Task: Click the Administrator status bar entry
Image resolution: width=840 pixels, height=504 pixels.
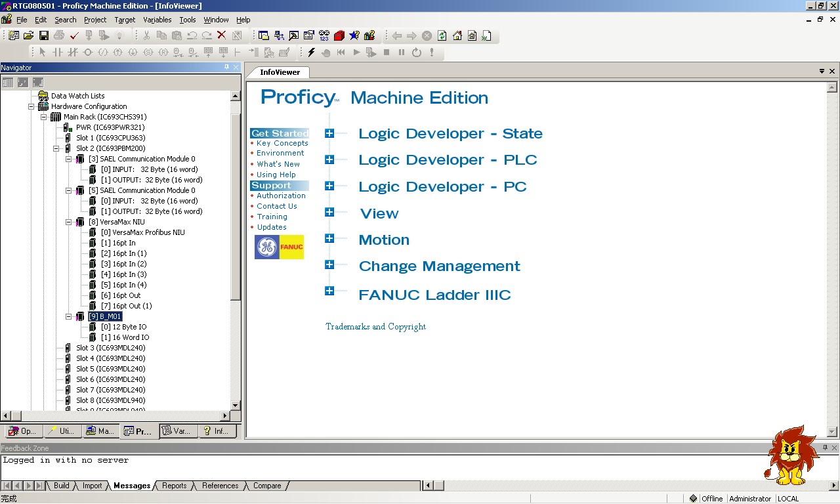Action: point(750,499)
